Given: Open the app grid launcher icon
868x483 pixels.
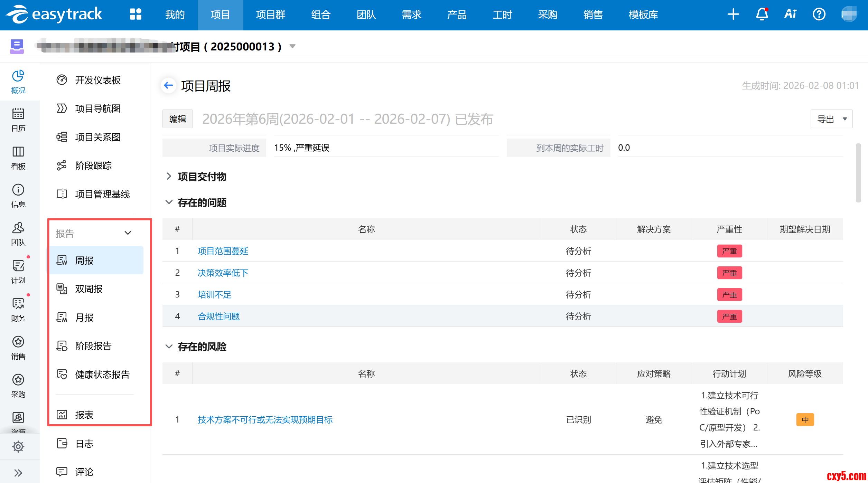Looking at the screenshot, I should 136,15.
